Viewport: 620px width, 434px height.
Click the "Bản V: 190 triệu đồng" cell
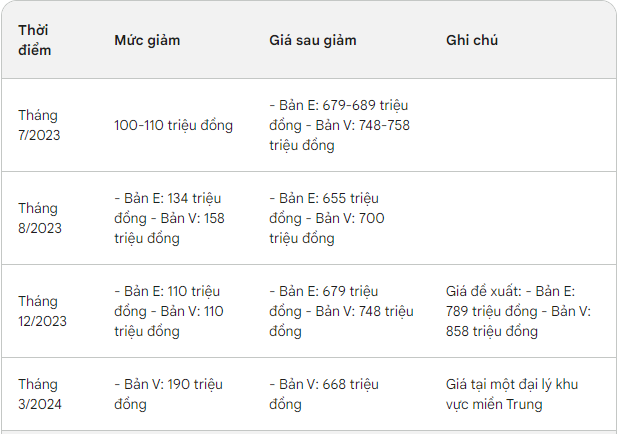[x=168, y=394]
